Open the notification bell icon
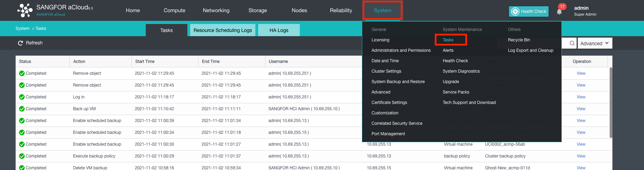The image size is (644, 170). (559, 12)
